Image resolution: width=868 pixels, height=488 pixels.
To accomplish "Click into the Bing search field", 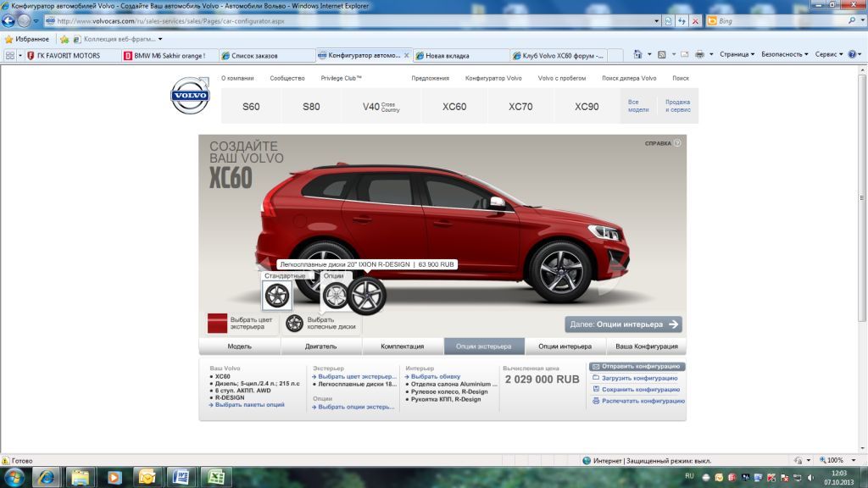I will [782, 21].
